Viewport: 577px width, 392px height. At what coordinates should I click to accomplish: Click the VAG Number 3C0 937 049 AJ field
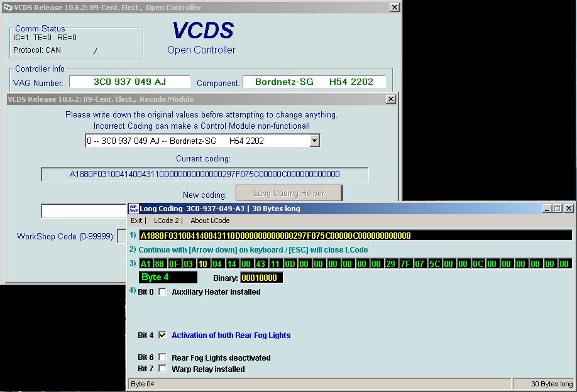click(x=130, y=82)
